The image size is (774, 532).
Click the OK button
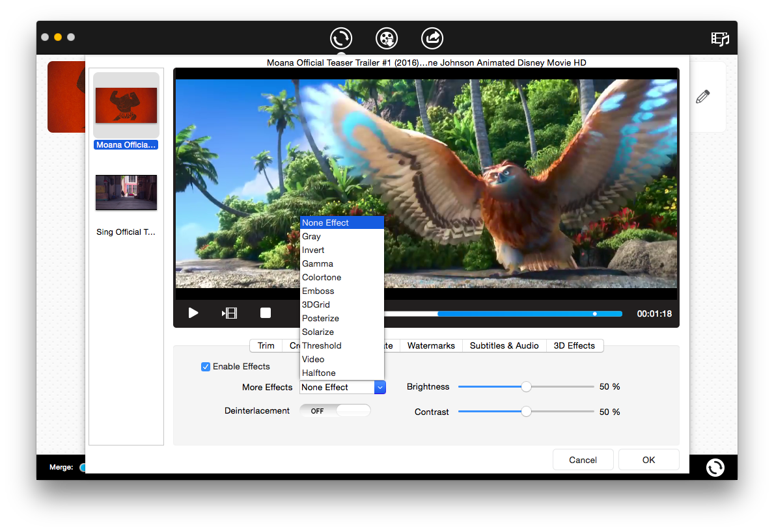648,460
